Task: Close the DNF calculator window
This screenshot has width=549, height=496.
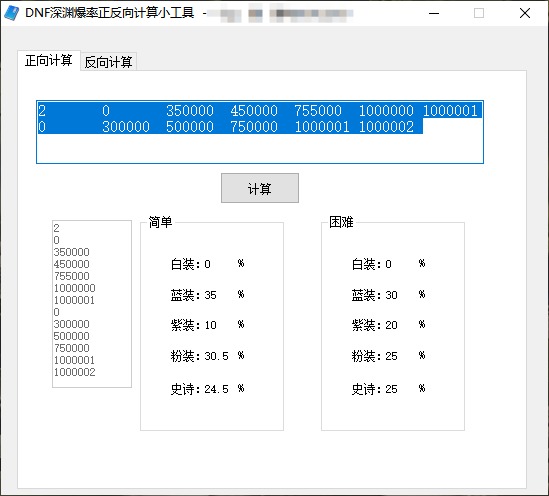Action: 524,13
